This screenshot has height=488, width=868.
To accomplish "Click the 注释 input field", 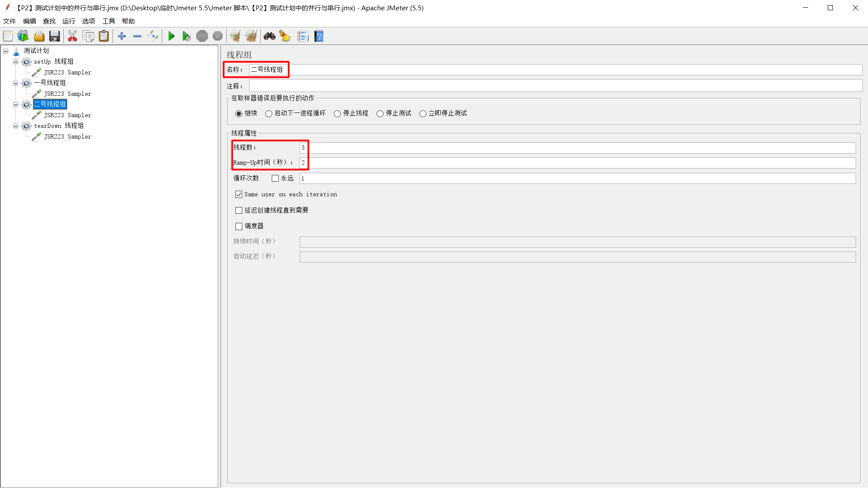I will point(556,86).
